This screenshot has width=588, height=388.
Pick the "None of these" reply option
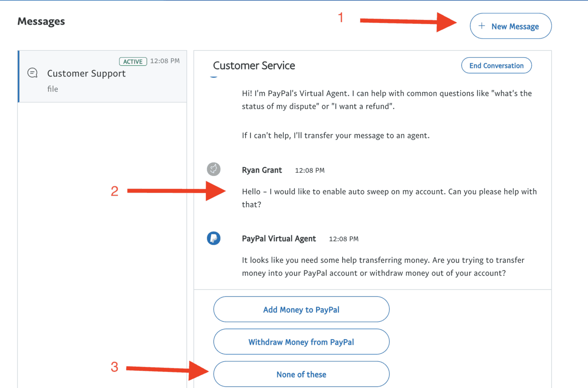point(301,374)
